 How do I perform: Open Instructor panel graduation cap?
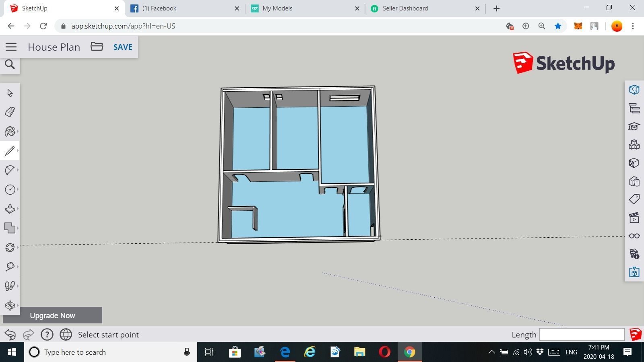coord(634,126)
